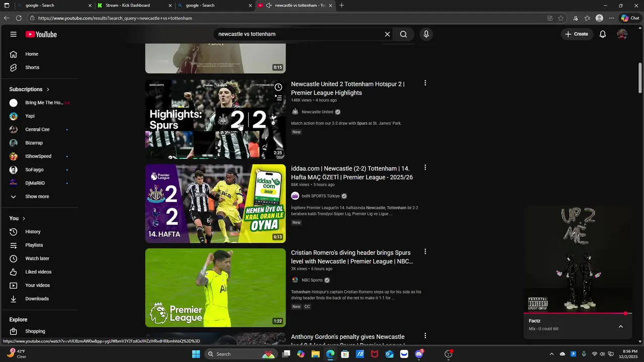Add Newcastle highlights video to Watch later
644x362 pixels.
coord(278,87)
